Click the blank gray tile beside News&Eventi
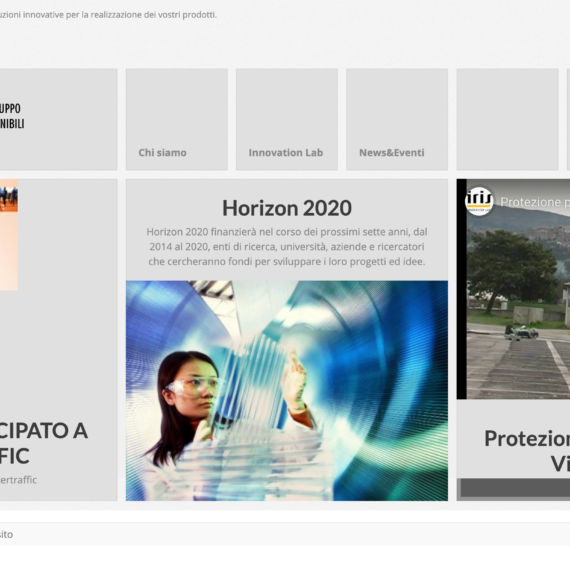This screenshot has width=570, height=570. 507,120
